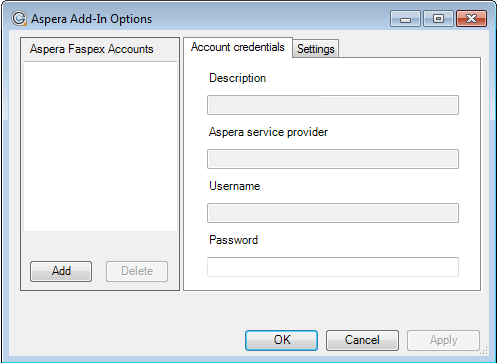This screenshot has width=497, height=363.
Task: Cancel the Add-In Options dialog
Action: [x=362, y=340]
